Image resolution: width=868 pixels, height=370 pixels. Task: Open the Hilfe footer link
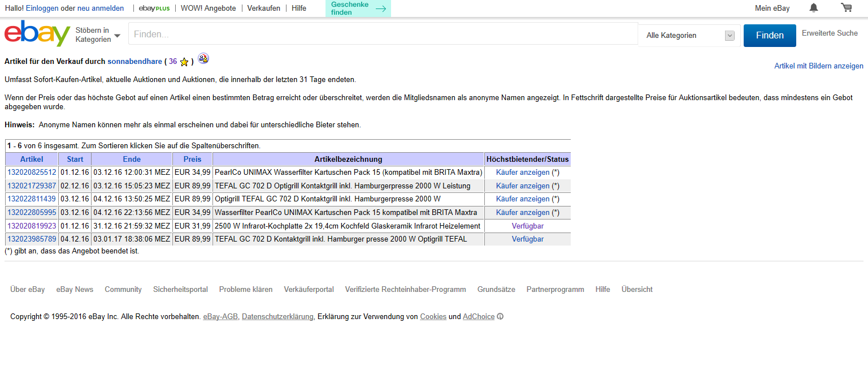603,289
